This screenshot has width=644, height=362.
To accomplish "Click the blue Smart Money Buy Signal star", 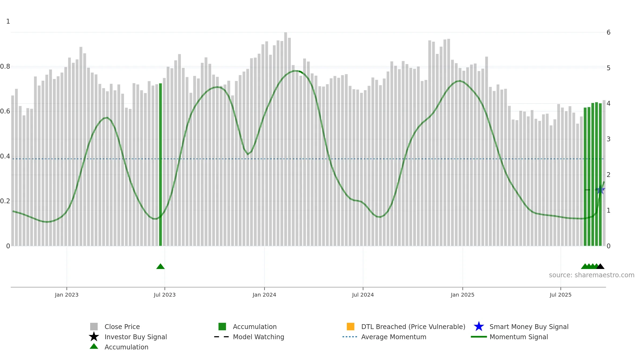I will pos(479,327).
